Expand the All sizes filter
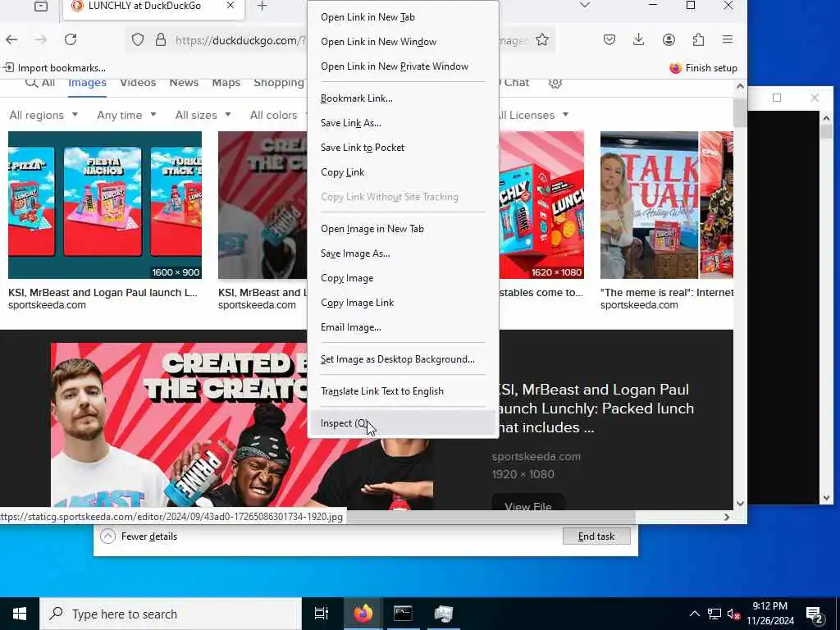Image resolution: width=840 pixels, height=630 pixels. point(203,115)
